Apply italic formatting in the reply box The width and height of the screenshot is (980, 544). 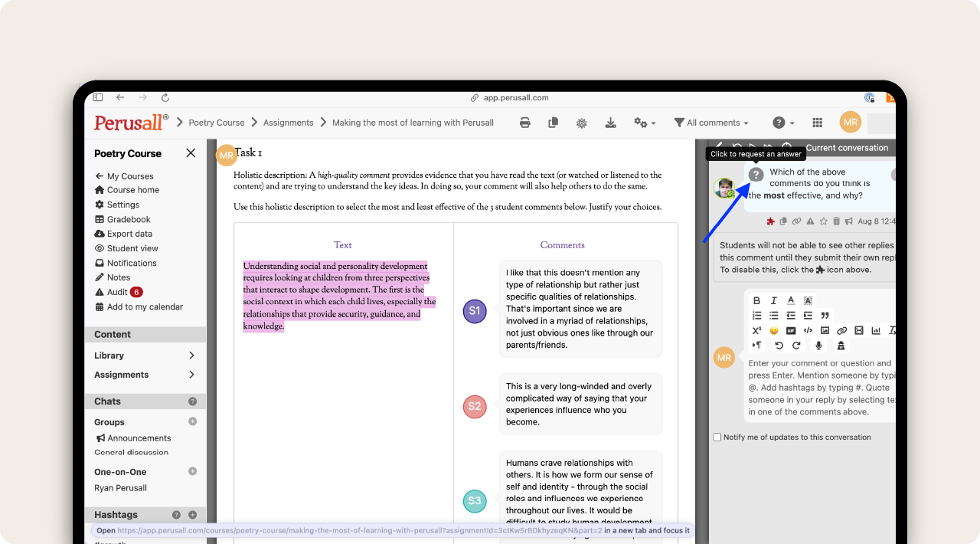pyautogui.click(x=774, y=300)
